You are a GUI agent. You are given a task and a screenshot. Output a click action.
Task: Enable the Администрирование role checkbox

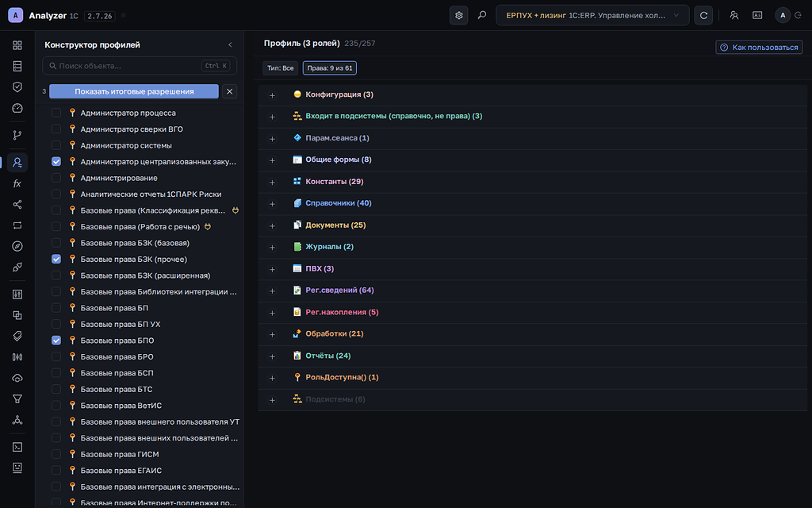tap(56, 178)
